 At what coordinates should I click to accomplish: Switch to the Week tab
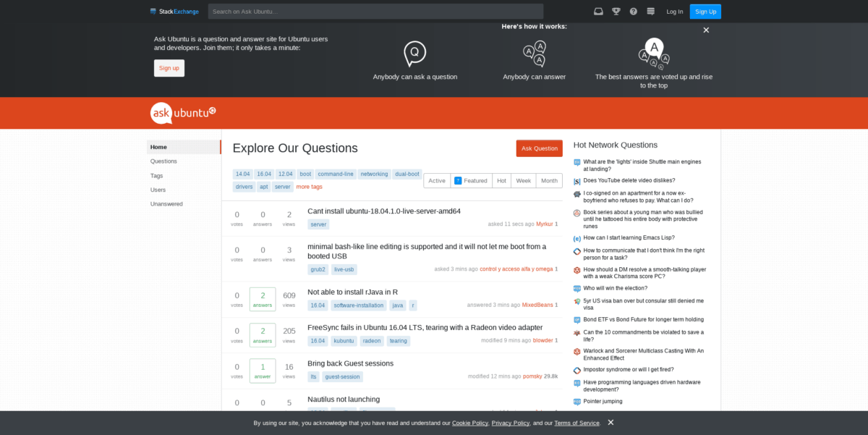[524, 181]
